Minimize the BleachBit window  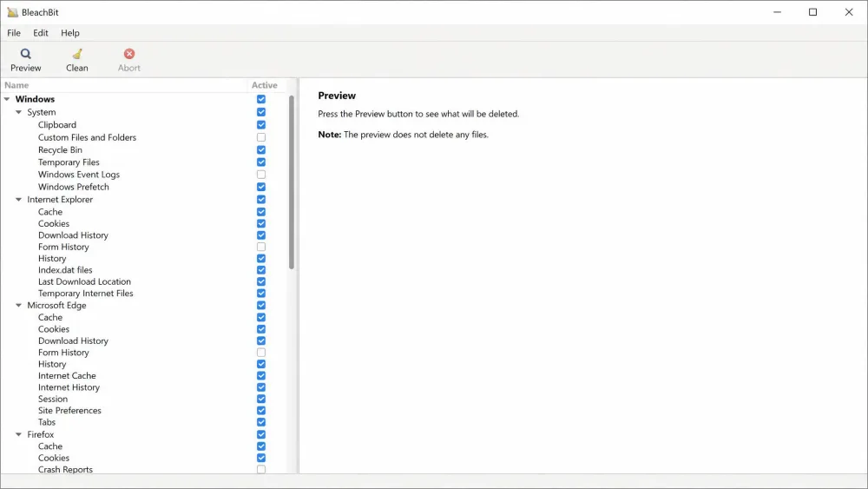click(777, 12)
